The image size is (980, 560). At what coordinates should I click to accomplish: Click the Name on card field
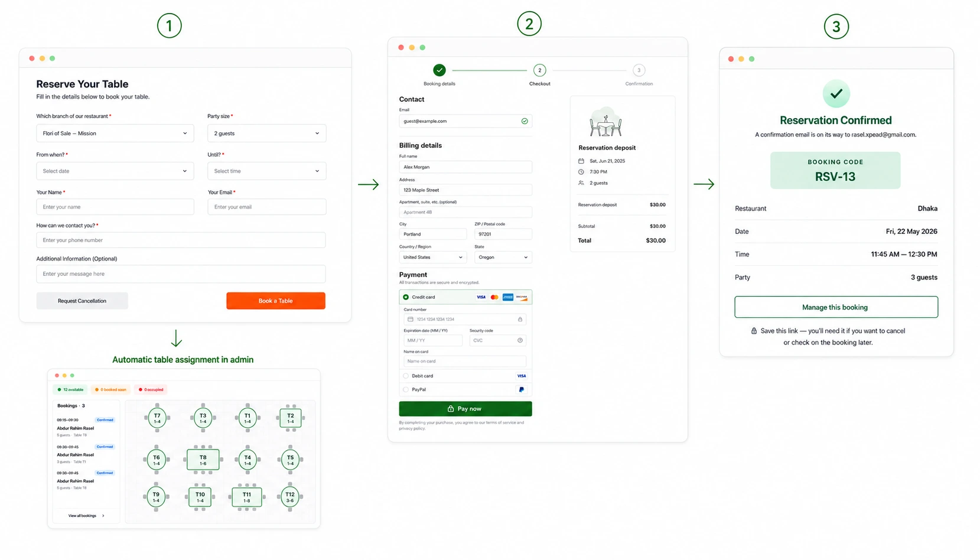click(x=465, y=362)
